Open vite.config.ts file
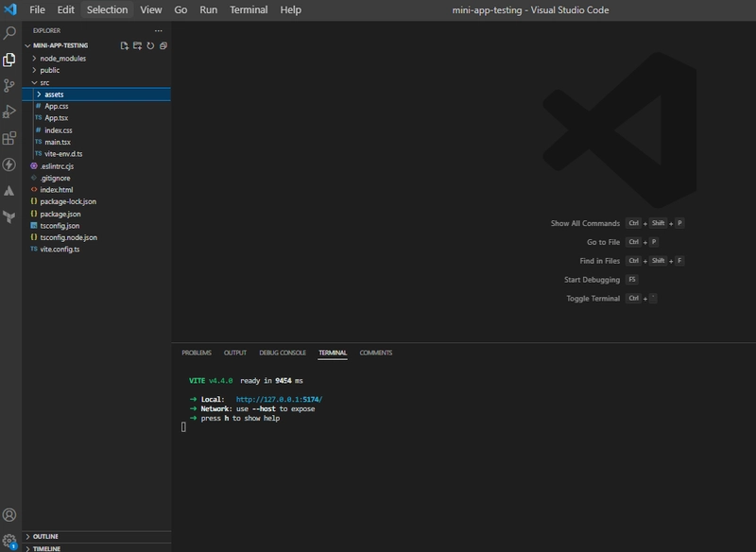Screen dimensions: 756x552 [x=96, y=250]
